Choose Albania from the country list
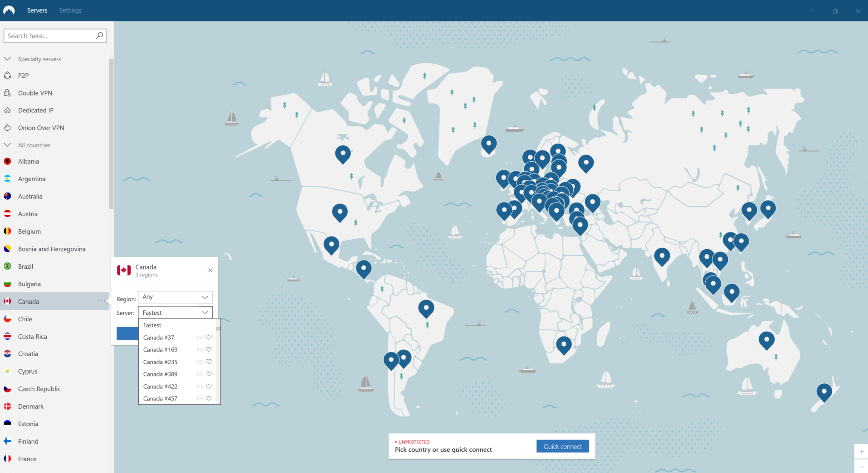Viewport: 868px width, 473px height. pyautogui.click(x=54, y=161)
